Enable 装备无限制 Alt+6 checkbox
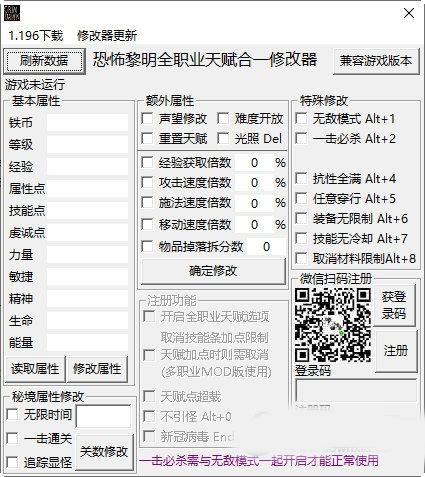425x477 pixels. pos(301,219)
